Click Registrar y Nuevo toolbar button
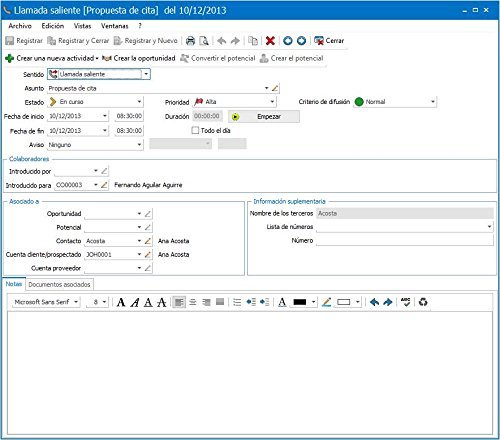This screenshot has width=500, height=440. [x=146, y=41]
